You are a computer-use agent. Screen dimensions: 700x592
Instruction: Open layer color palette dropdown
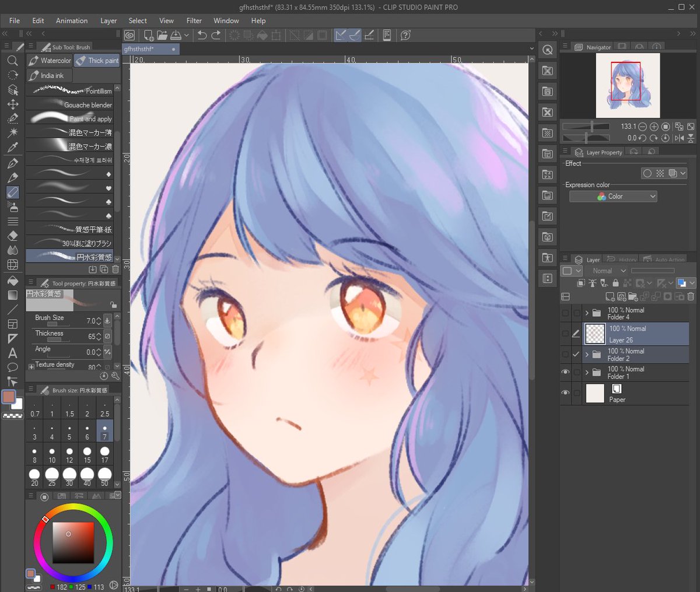coord(570,271)
